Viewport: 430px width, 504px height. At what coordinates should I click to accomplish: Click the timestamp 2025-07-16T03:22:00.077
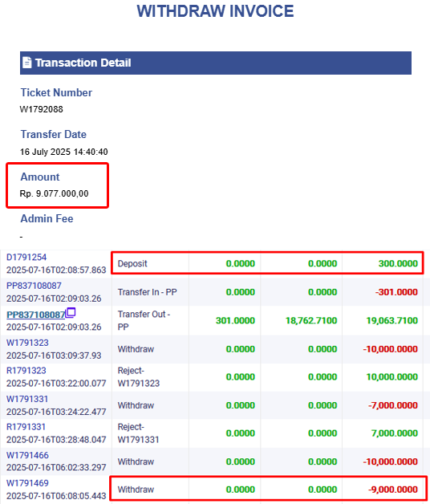point(56,384)
